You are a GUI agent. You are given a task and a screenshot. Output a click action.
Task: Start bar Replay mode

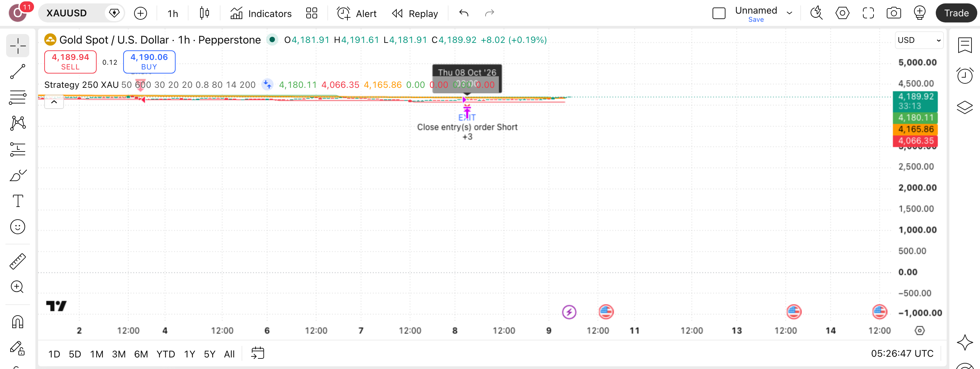click(x=415, y=13)
